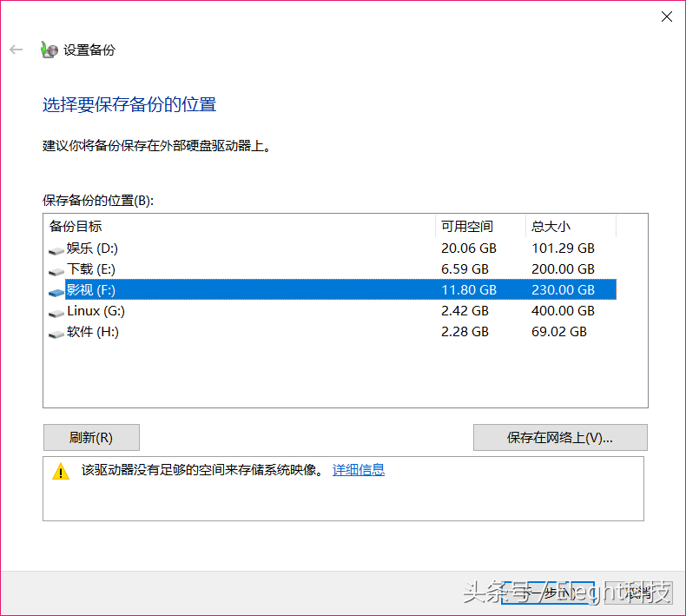Click the drive icon for 软件 (H:)
Screen dimensions: 686x616
tap(56, 334)
